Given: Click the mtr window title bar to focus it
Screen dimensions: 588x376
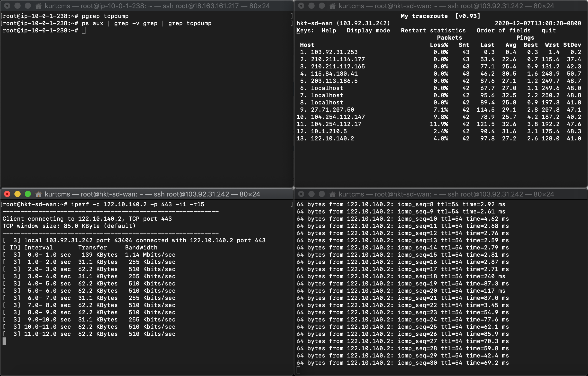Looking at the screenshot, I should (x=438, y=6).
